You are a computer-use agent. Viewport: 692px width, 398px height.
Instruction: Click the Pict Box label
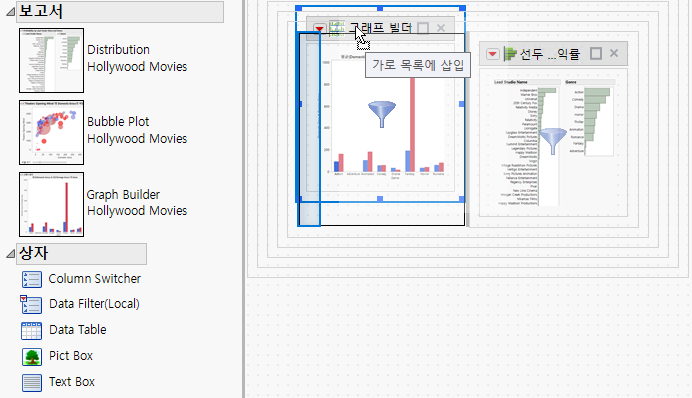(71, 356)
